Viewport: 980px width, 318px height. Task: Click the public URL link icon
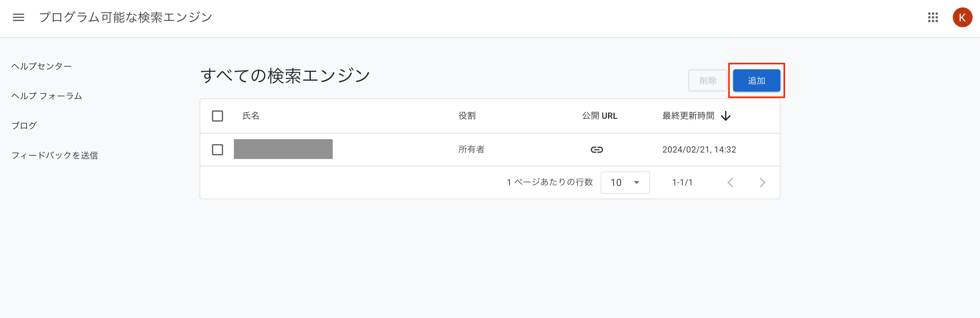(x=596, y=150)
